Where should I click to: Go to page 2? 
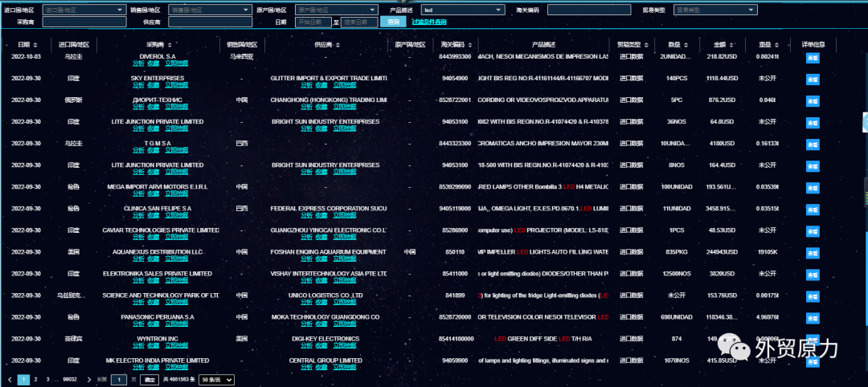click(35, 380)
